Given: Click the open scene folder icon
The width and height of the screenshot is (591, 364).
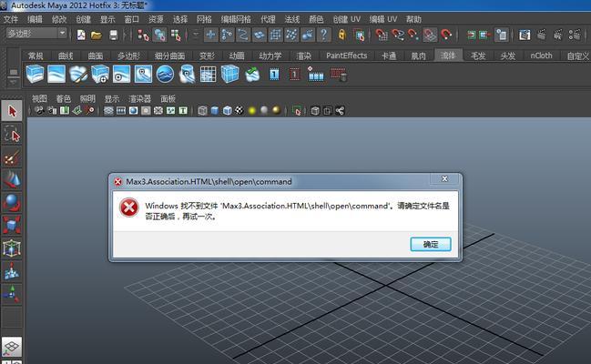Looking at the screenshot, I should tap(97, 35).
